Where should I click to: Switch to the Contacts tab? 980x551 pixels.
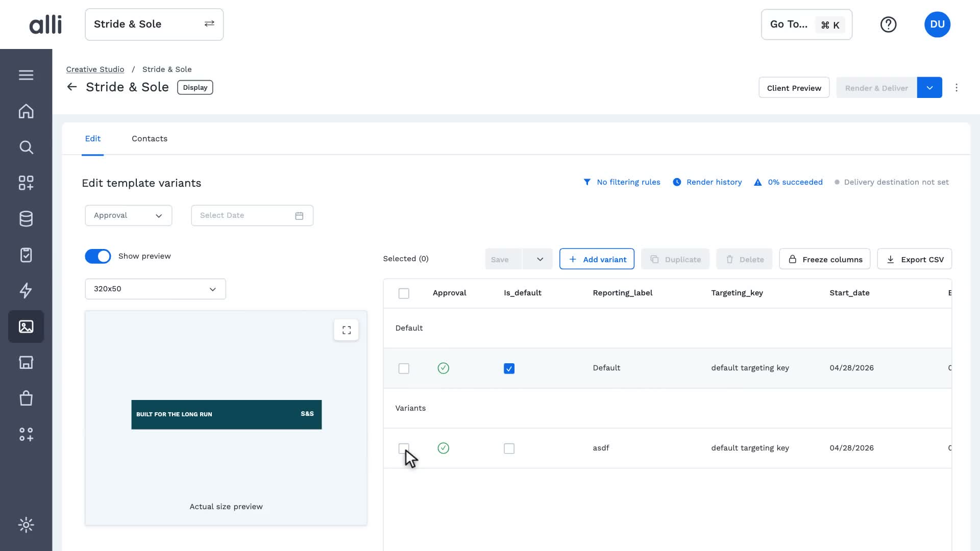pyautogui.click(x=150, y=139)
